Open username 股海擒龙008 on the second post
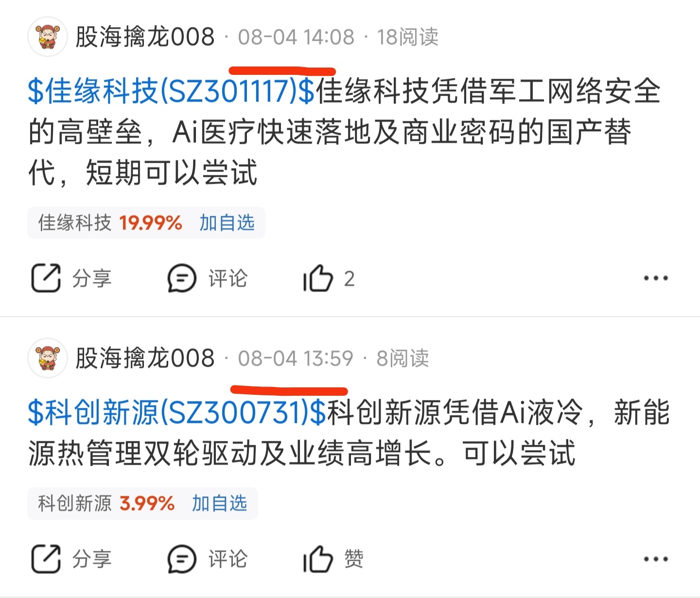This screenshot has height=598, width=700. point(145,358)
